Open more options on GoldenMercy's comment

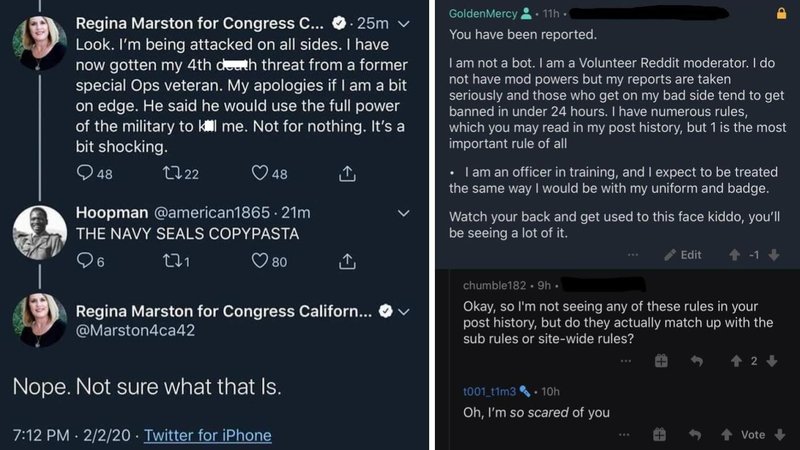click(632, 255)
